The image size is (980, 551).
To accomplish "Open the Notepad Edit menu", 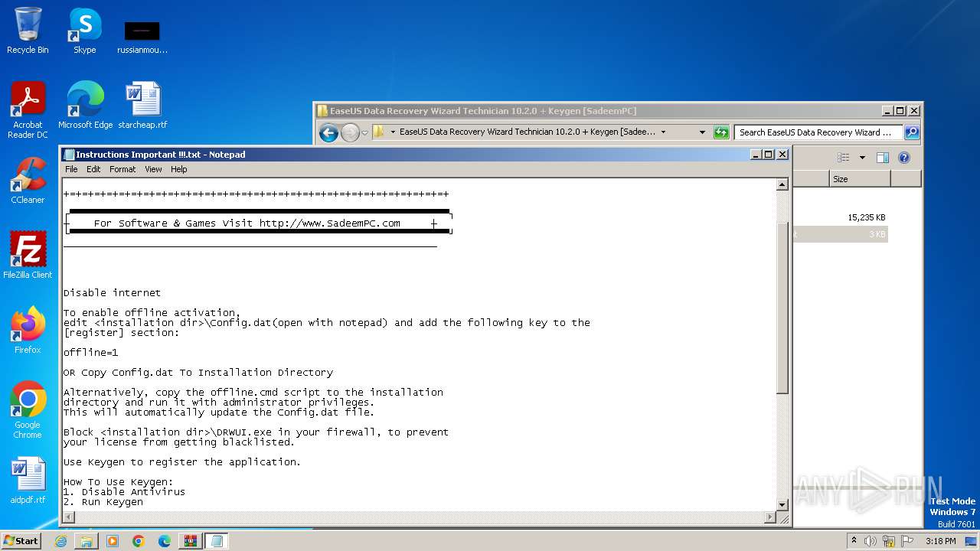I will click(93, 169).
